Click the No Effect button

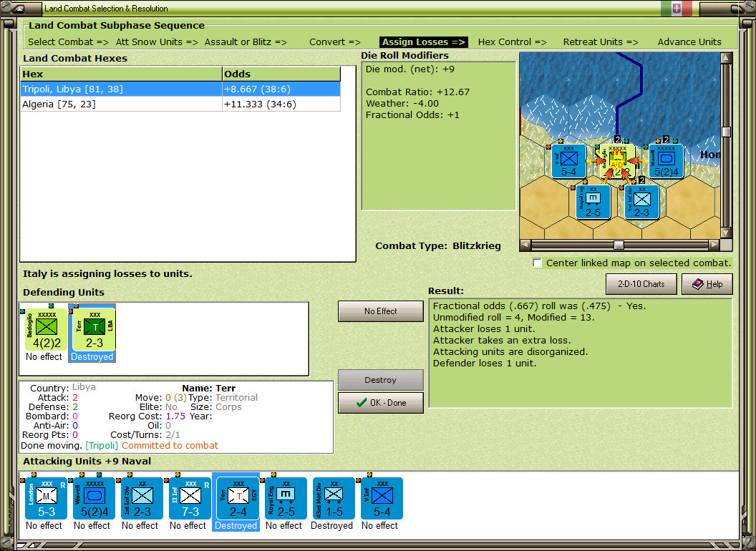(x=380, y=311)
